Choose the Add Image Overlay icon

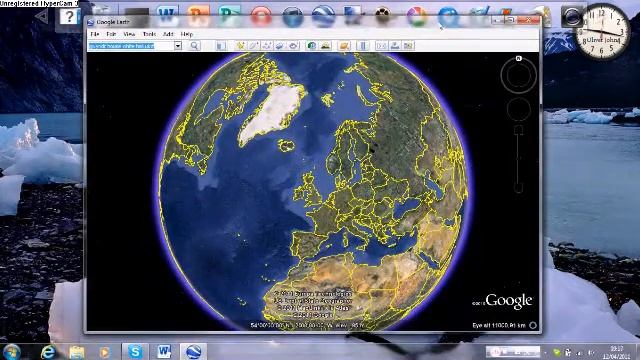click(280, 46)
